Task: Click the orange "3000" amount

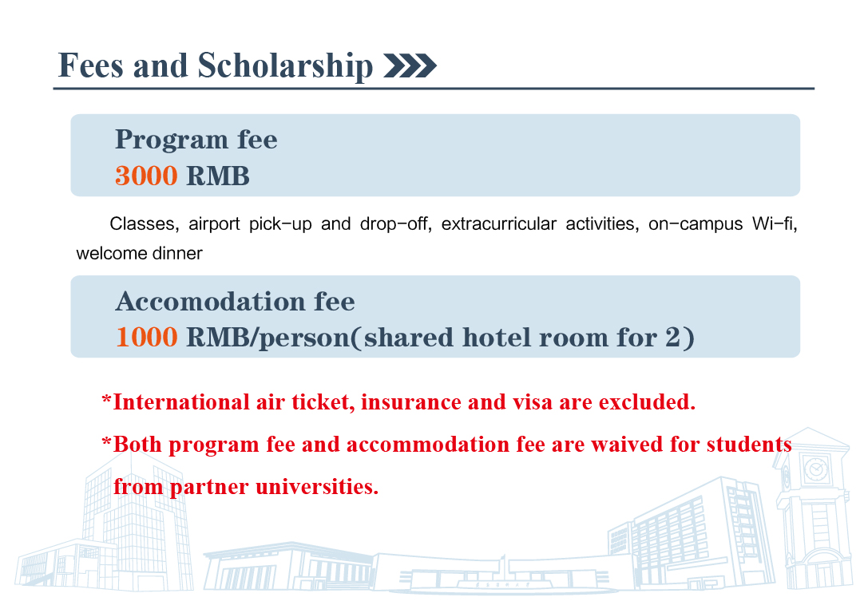Action: pos(146,176)
